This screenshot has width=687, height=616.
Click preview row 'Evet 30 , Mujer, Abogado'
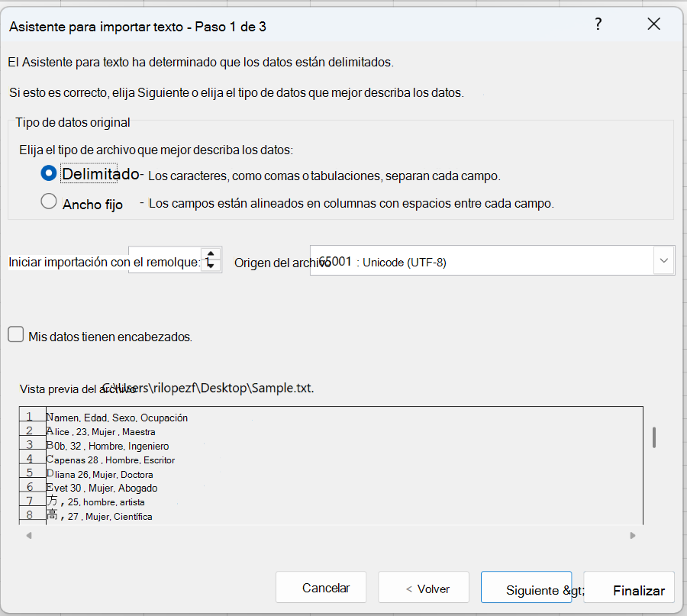(102, 488)
